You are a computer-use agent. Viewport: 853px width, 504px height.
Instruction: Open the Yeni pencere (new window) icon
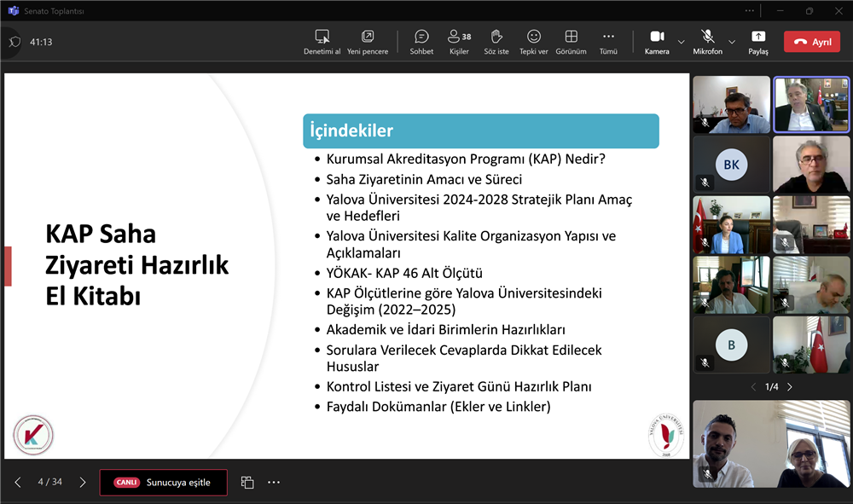pyautogui.click(x=368, y=37)
